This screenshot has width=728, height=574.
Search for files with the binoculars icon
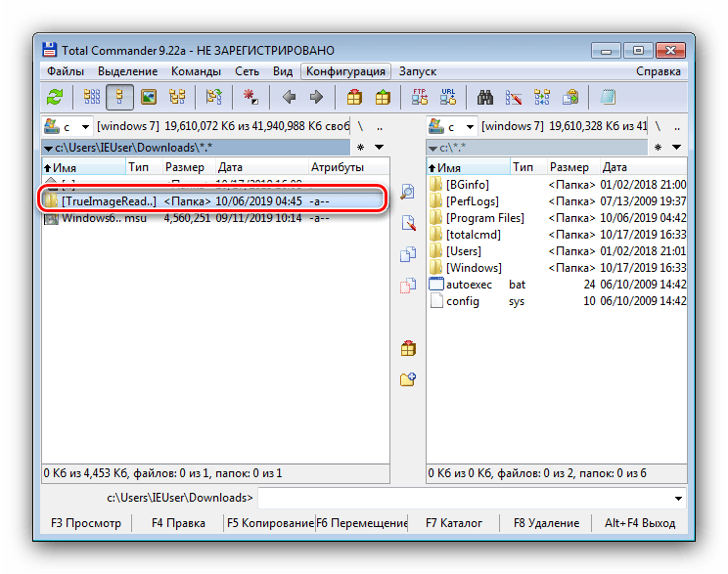click(485, 97)
